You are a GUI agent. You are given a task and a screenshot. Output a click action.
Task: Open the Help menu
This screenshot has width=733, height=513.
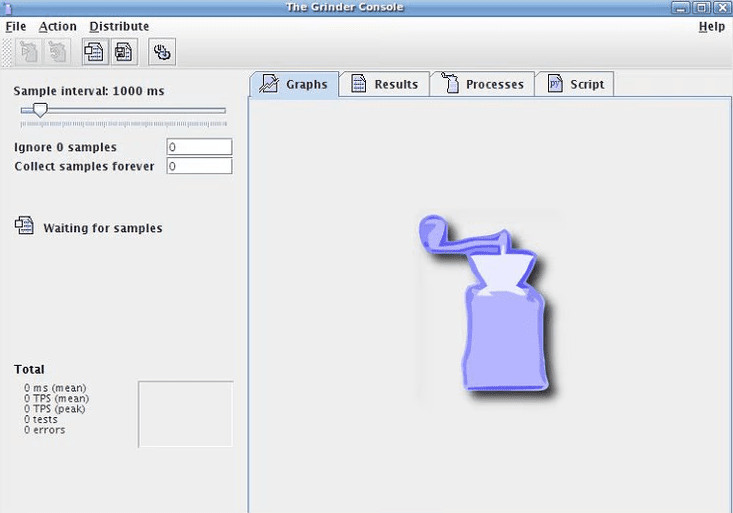[x=711, y=26]
